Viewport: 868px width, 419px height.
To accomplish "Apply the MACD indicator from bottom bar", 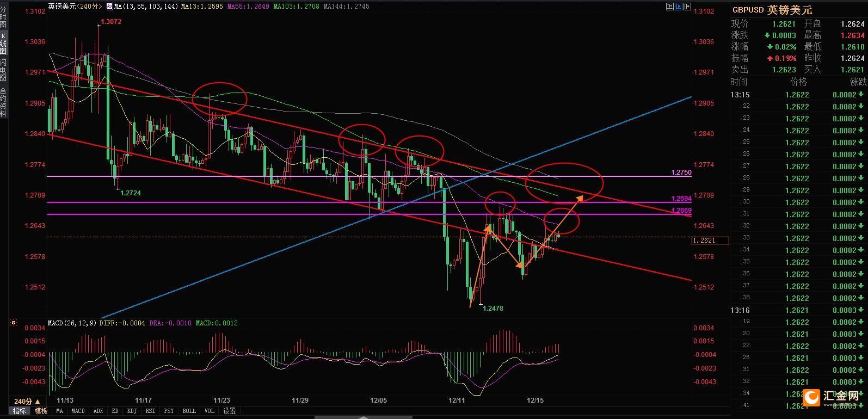I will pyautogui.click(x=78, y=411).
